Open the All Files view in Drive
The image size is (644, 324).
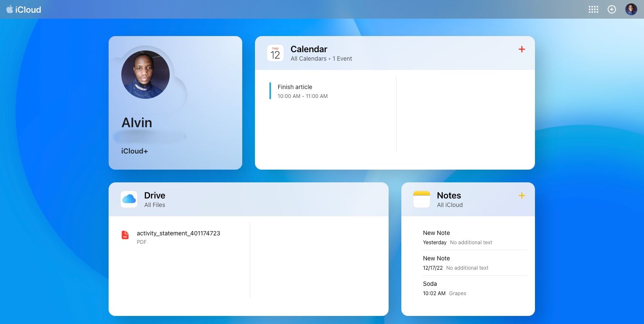point(154,205)
